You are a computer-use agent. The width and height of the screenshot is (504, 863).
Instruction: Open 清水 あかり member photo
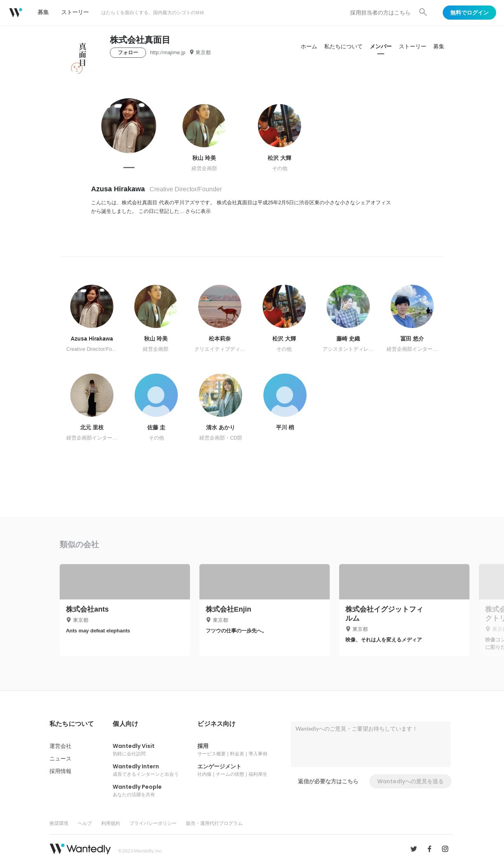(221, 395)
